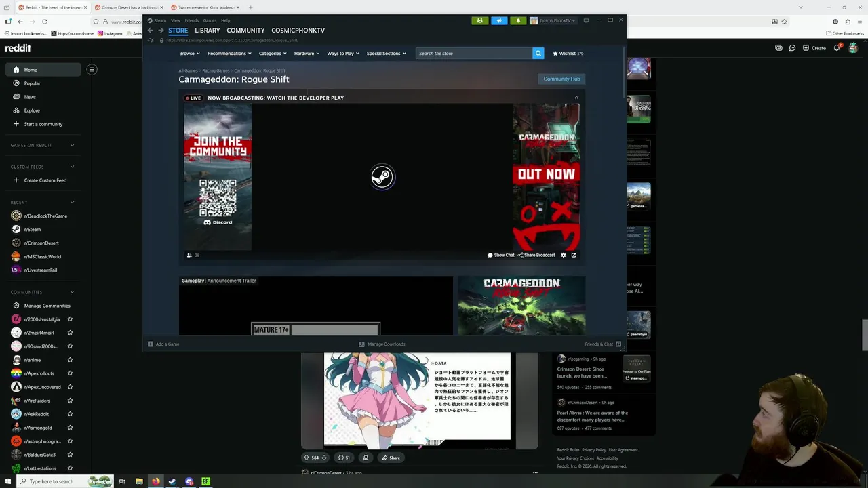Toggle favorite star for r/Asmongold
The width and height of the screenshot is (868, 488).
click(70, 428)
